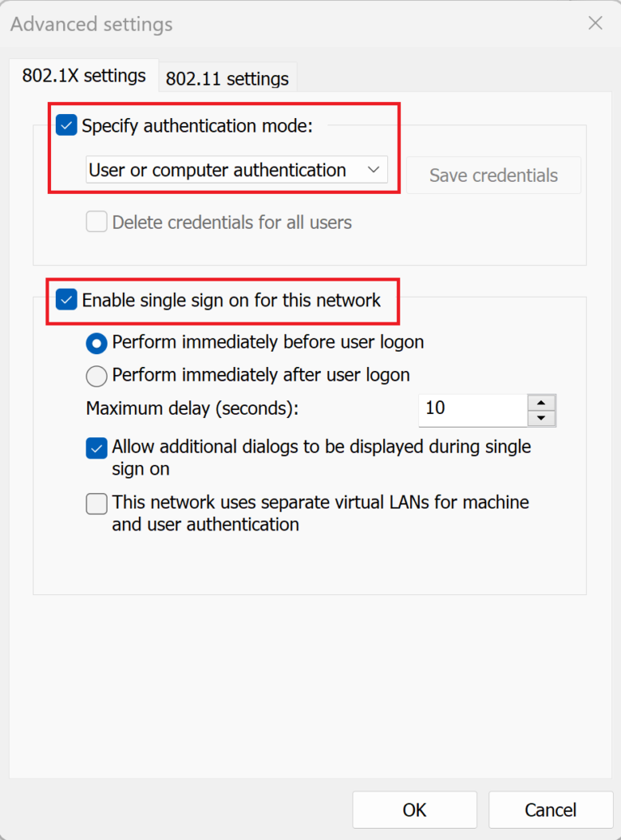Viewport: 621px width, 840px height.
Task: Open the User or computer authentication dropdown
Action: (x=236, y=170)
